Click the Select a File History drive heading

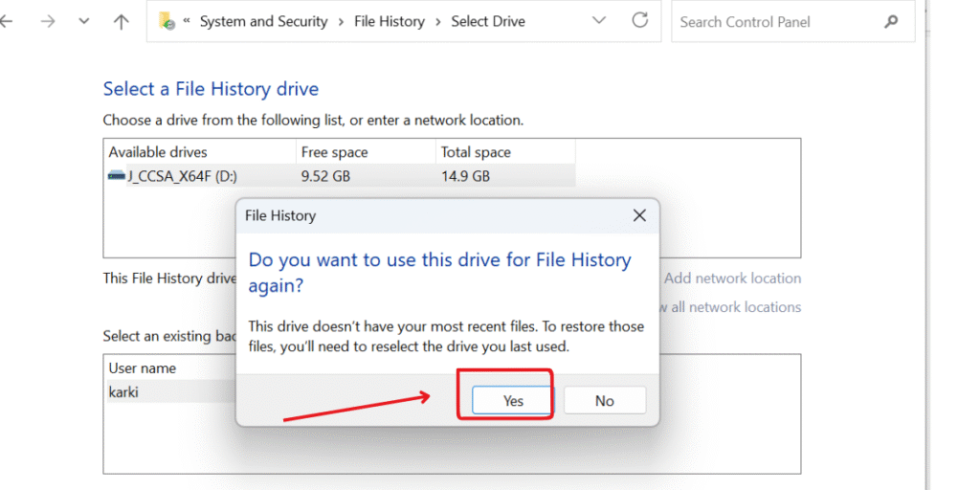[x=211, y=89]
